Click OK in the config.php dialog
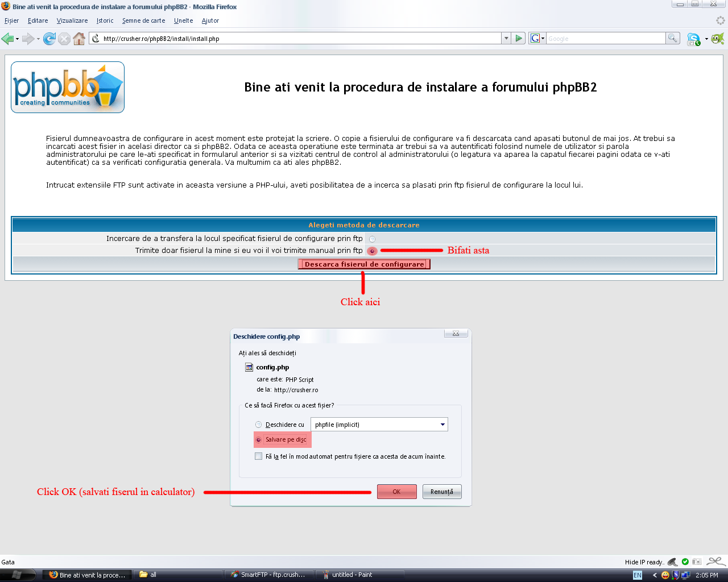 click(396, 492)
